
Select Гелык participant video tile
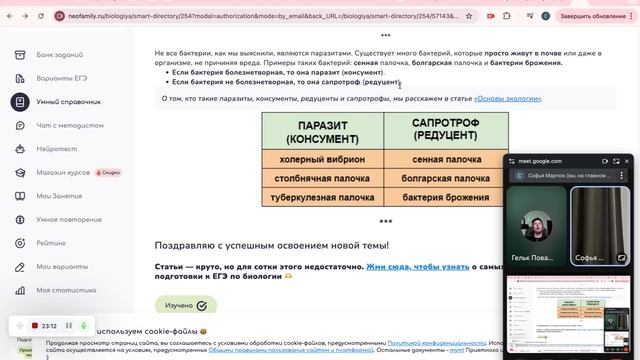(x=536, y=227)
